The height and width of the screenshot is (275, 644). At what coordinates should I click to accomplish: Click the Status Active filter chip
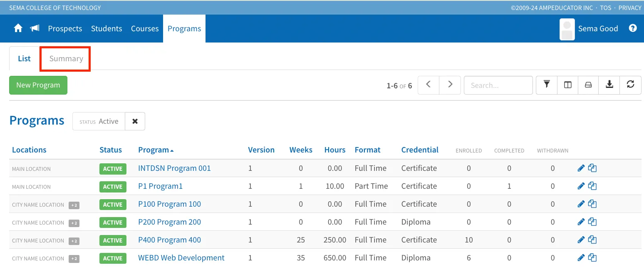[x=99, y=121]
